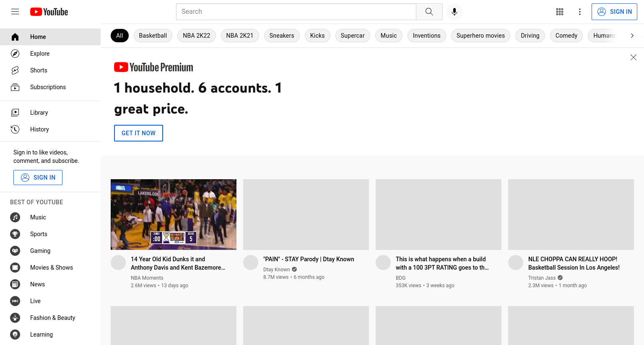Image resolution: width=644 pixels, height=345 pixels.
Task: Show more category chips with right arrow
Action: (632, 36)
